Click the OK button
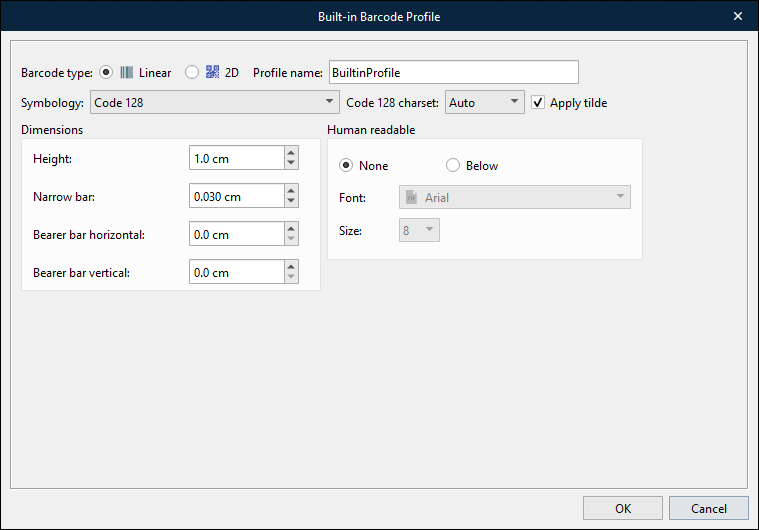Screen dimensions: 759x530 (622, 508)
